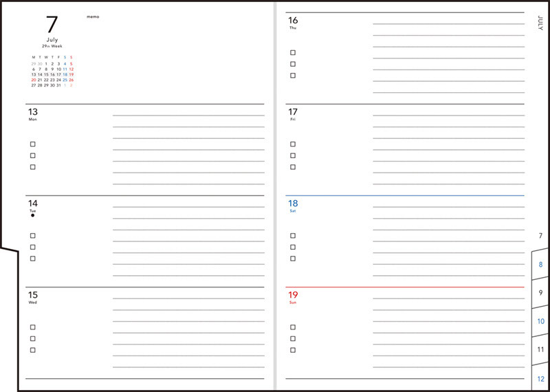550x392 pixels.
Task: Tick the top checkbox under 16 Thu
Action: [293, 53]
